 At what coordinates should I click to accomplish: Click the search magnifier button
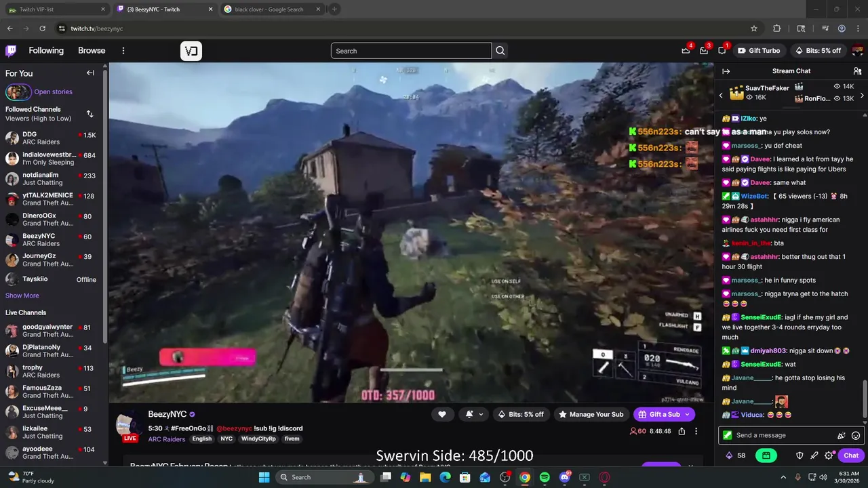(500, 51)
